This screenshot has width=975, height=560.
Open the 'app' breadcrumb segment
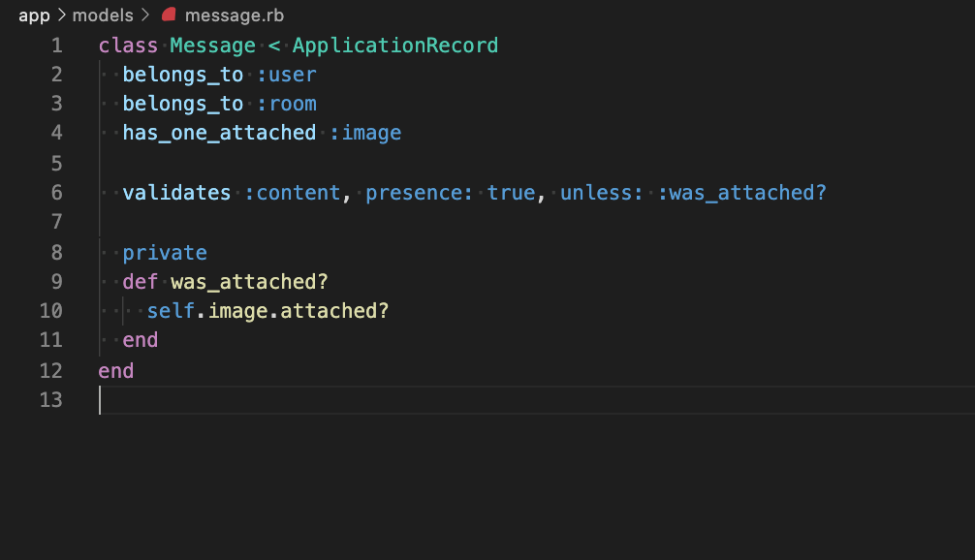click(x=34, y=16)
